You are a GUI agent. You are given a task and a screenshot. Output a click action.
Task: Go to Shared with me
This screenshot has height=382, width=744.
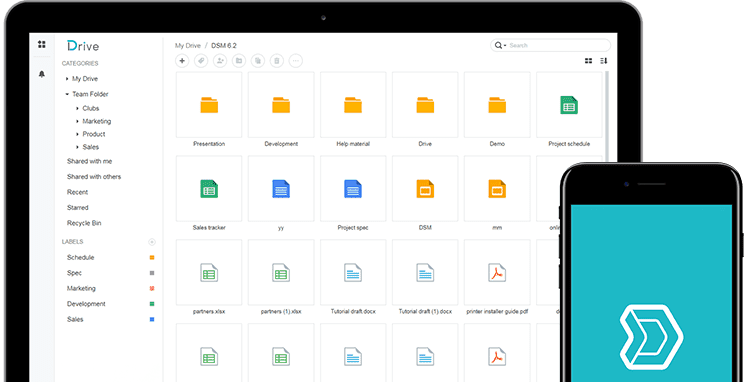click(x=90, y=161)
